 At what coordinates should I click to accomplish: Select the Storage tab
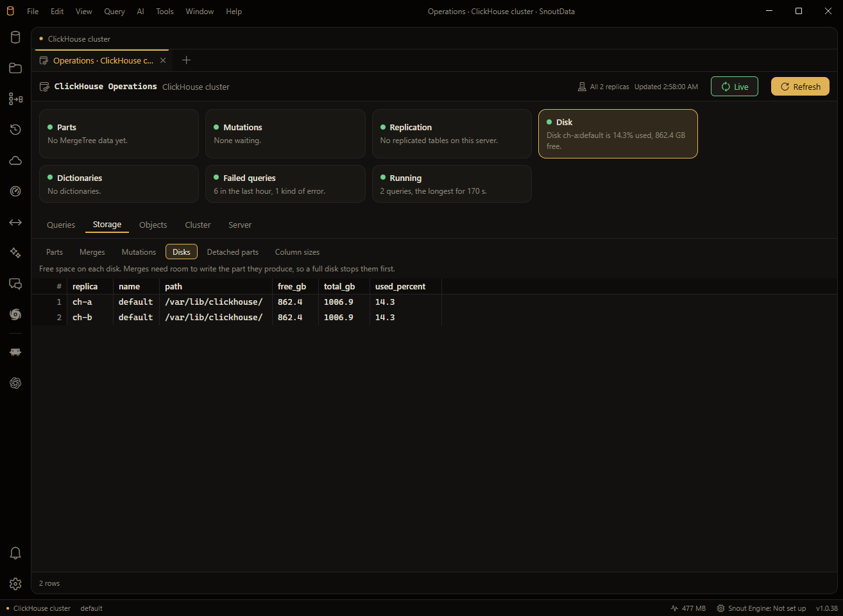pyautogui.click(x=107, y=225)
